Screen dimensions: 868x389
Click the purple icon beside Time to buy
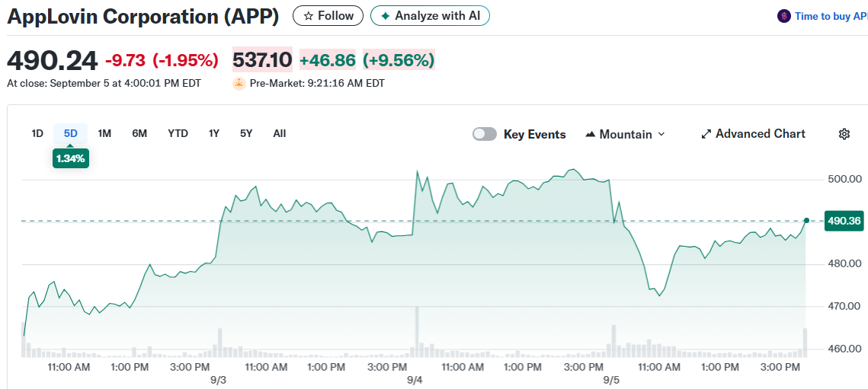784,16
